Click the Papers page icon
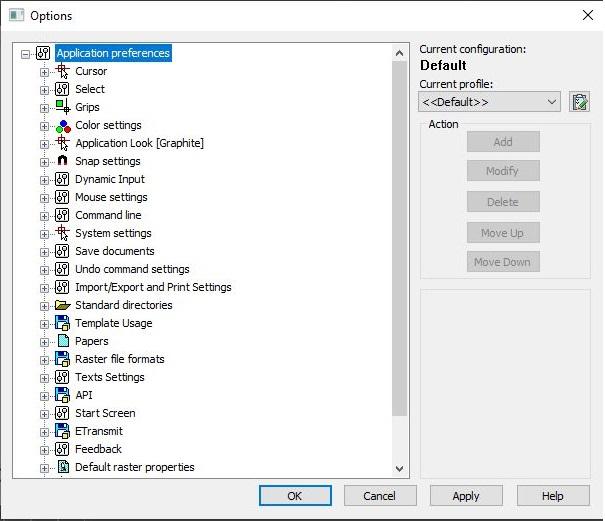605x521 pixels. [x=62, y=341]
